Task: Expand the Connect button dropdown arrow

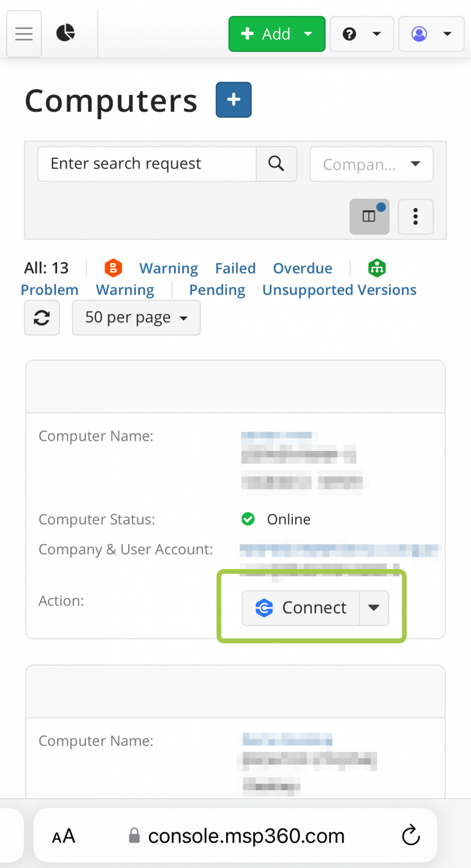Action: point(374,607)
